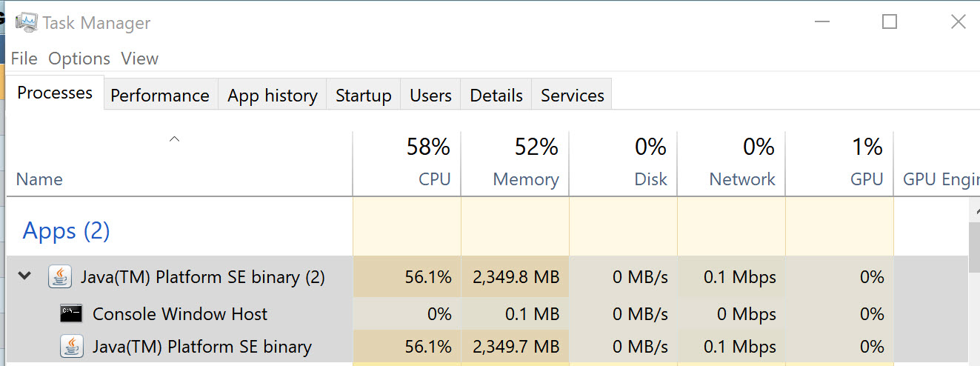This screenshot has height=366, width=980.
Task: Click the child Java Platform SE binary icon
Action: (71, 346)
